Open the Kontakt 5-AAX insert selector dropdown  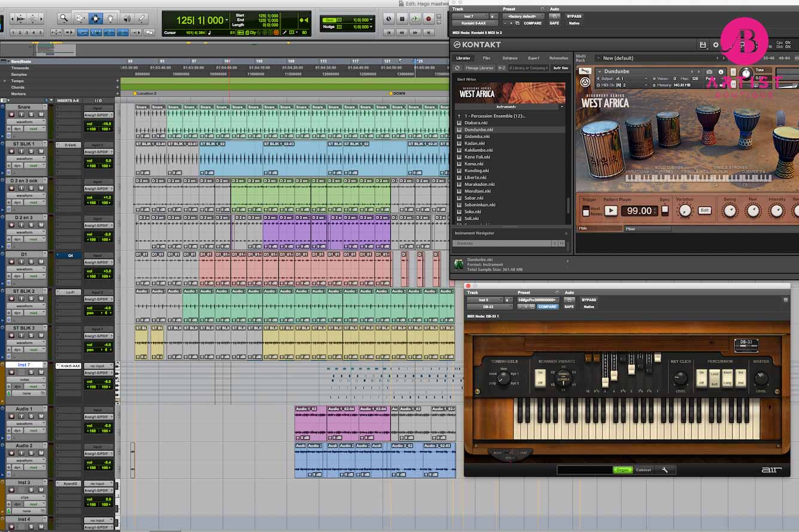[476, 23]
